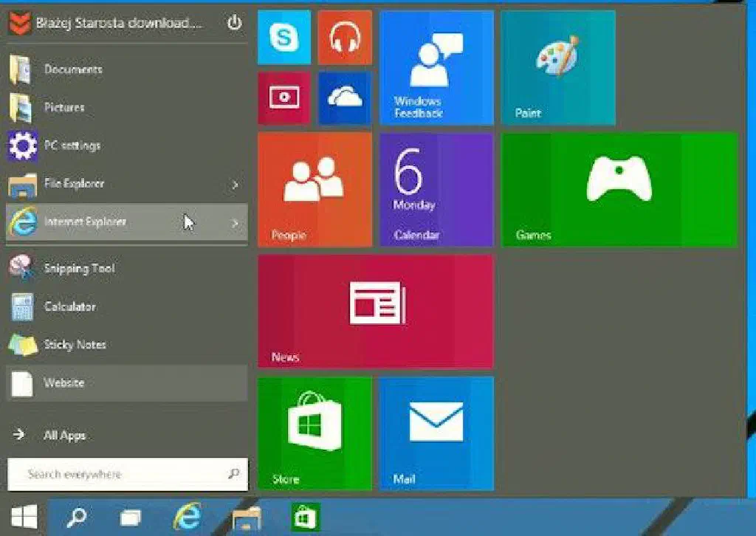This screenshot has width=756, height=536.
Task: Open the Store tile
Action: (314, 433)
